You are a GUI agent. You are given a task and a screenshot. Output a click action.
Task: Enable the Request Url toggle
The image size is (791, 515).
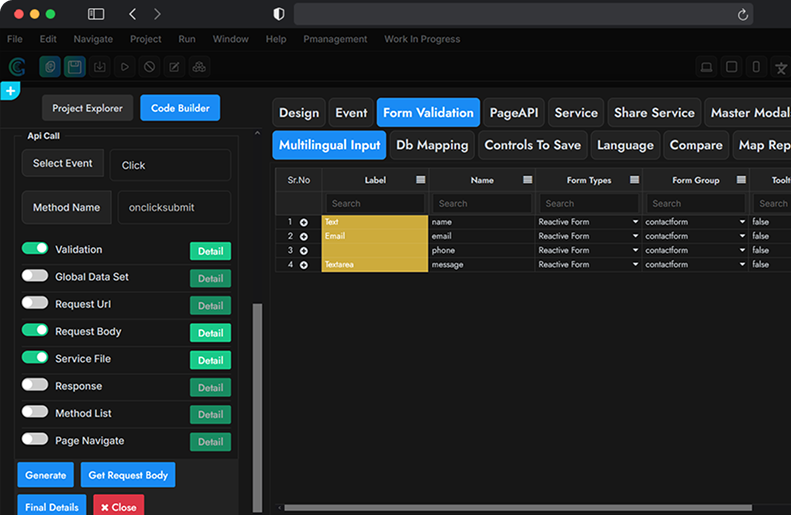pos(35,303)
